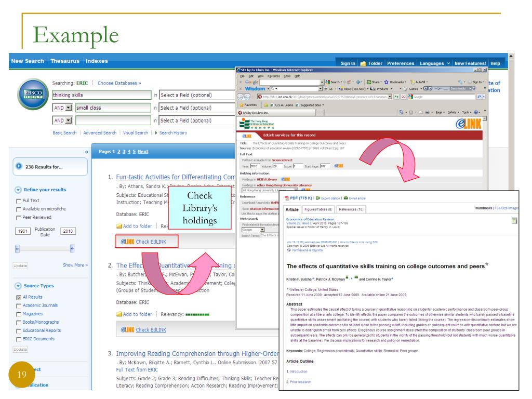Open Select a Field dropdown for small class

pos(197,108)
